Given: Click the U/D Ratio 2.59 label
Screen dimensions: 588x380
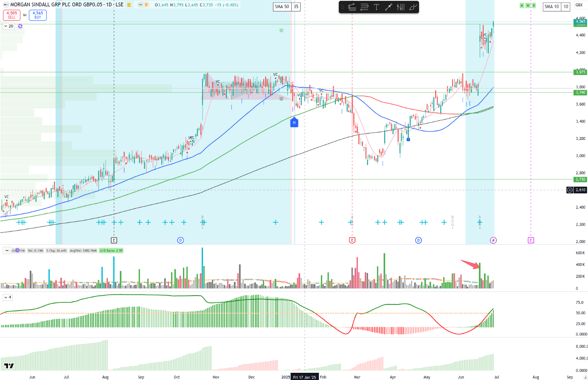Looking at the screenshot, I should pos(111,251).
